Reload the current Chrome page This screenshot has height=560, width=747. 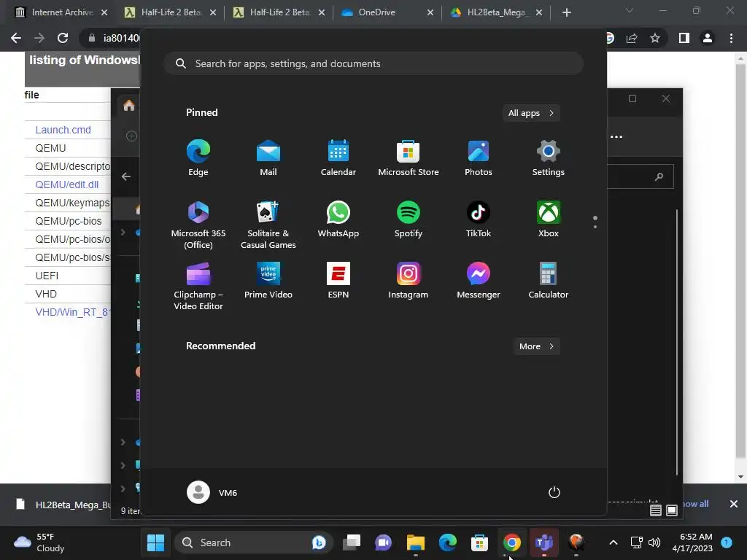point(63,38)
